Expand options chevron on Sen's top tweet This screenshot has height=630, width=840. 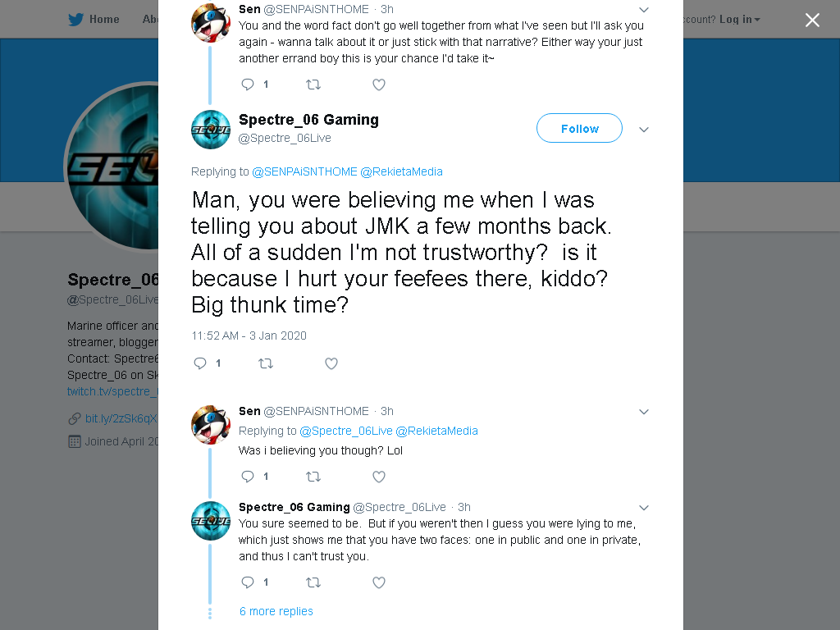coord(644,10)
